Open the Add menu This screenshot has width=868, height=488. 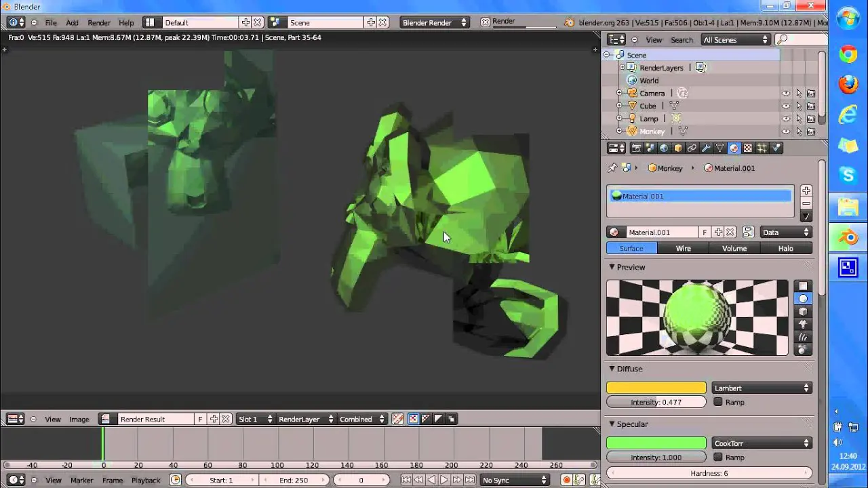[x=72, y=22]
